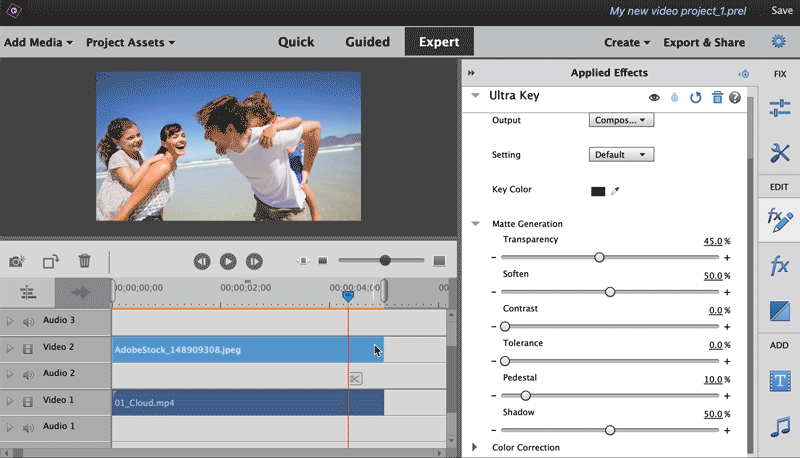Open the Titles and Text panel
Viewport: 800px width, 458px height.
point(779,381)
